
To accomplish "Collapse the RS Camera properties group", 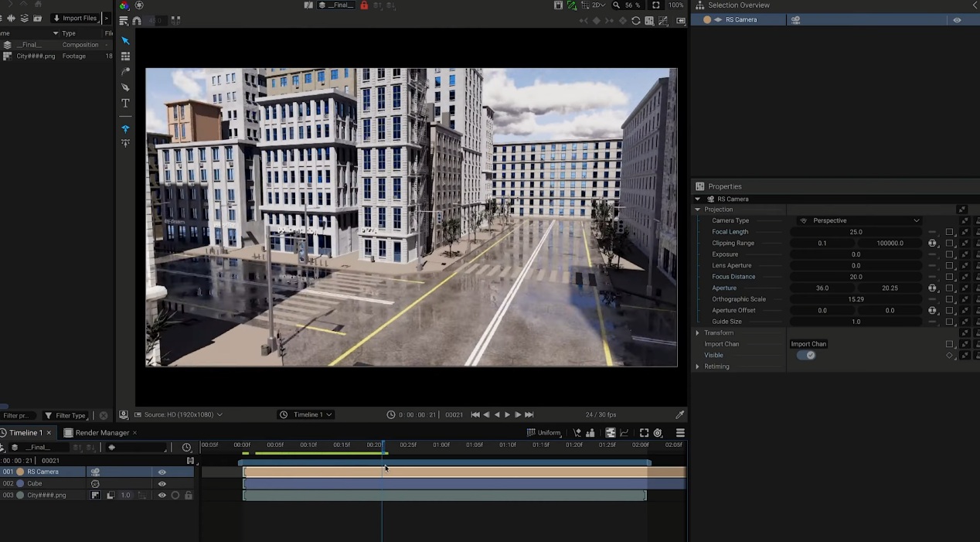I will pos(698,199).
